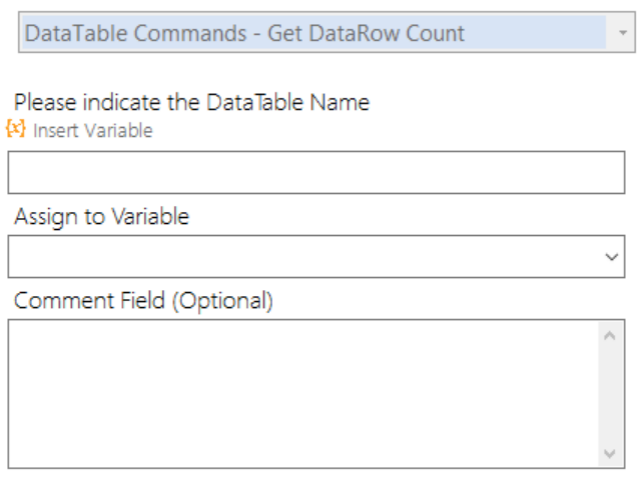Click the word 'Variable' next to the {x} icon
640x480 pixels.
tap(118, 131)
